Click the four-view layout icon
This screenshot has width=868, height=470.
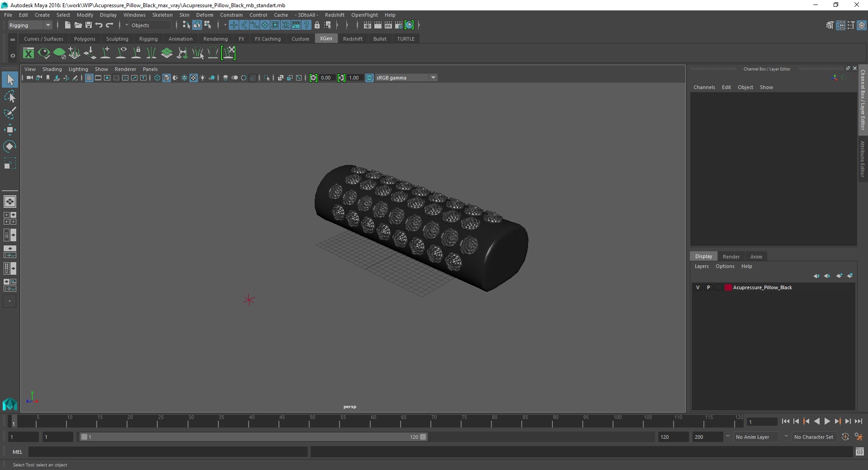click(x=10, y=218)
